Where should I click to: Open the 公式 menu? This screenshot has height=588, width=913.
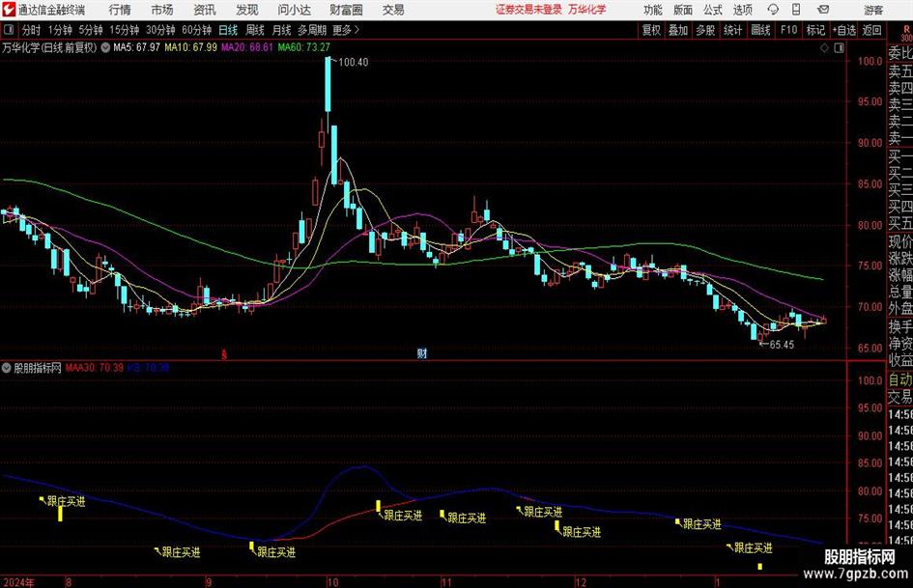pos(713,10)
